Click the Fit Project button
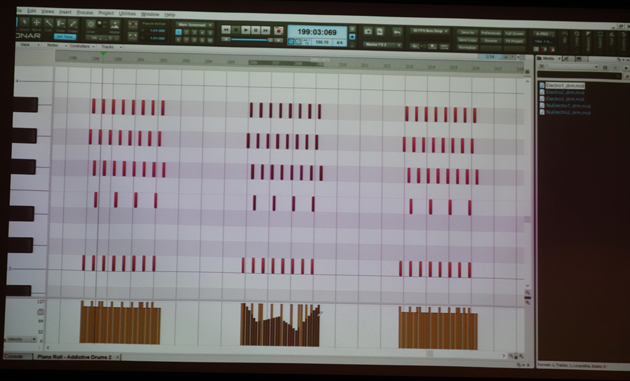Screen dimensions: 630x381 pyautogui.click(x=514, y=41)
